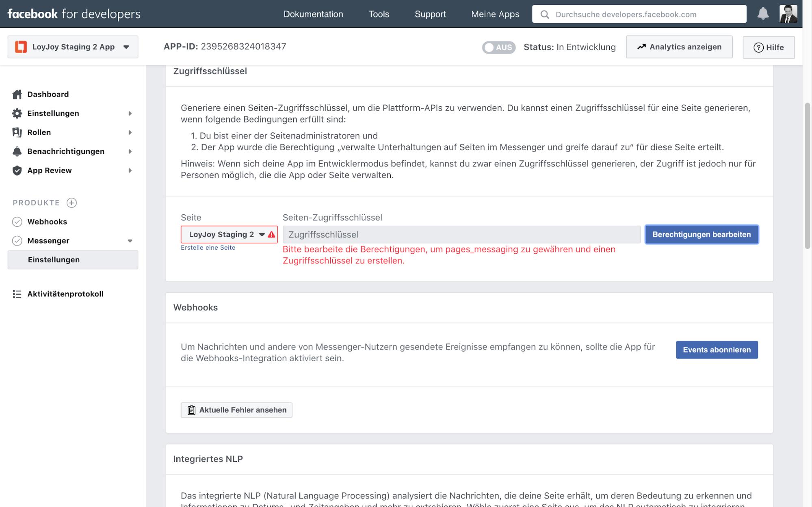Click the Erstelle eine Seite link

[208, 248]
